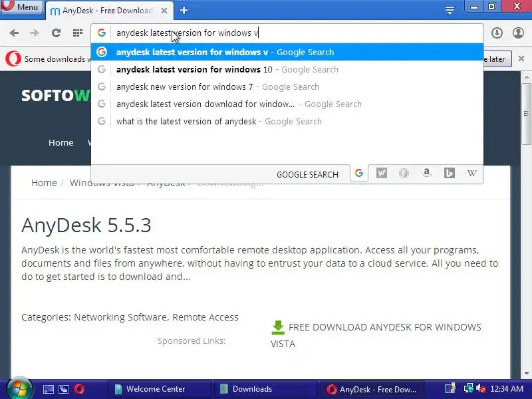532x399 pixels.
Task: Click the 12:34 AM taskbar clock
Action: pyautogui.click(x=507, y=389)
